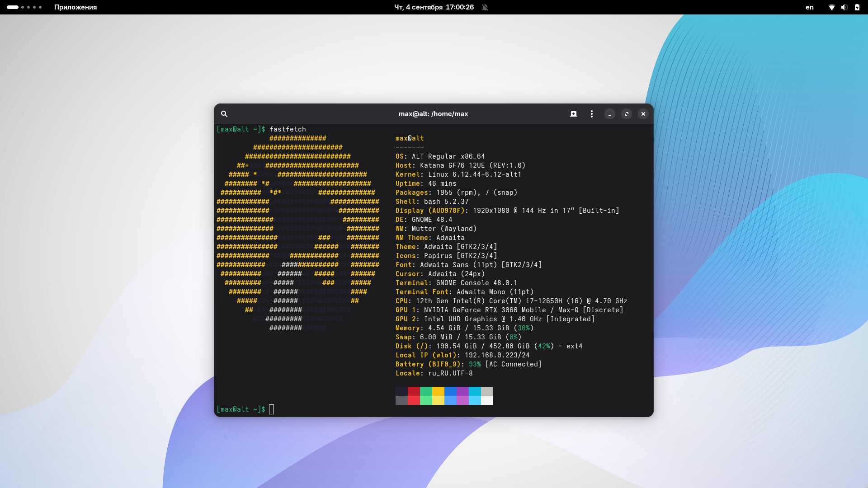Open the terminal search icon

point(224,114)
